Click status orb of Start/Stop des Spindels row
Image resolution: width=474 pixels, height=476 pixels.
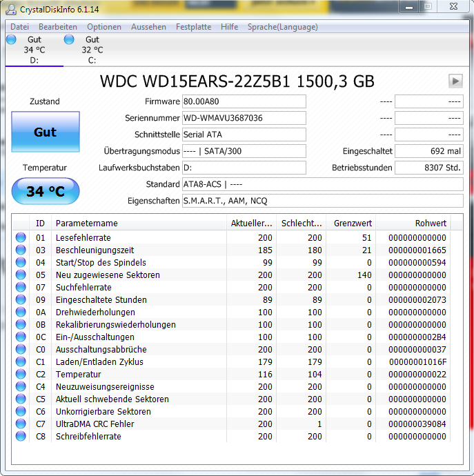pos(21,262)
